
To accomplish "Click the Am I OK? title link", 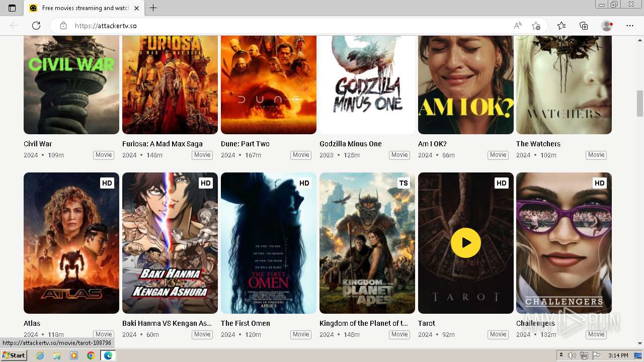I will 432,144.
